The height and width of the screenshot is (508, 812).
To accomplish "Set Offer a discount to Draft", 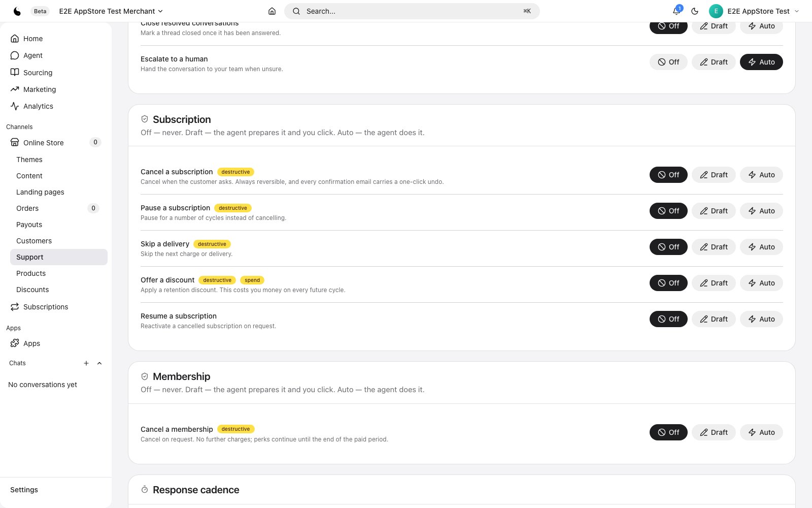I will pyautogui.click(x=714, y=283).
